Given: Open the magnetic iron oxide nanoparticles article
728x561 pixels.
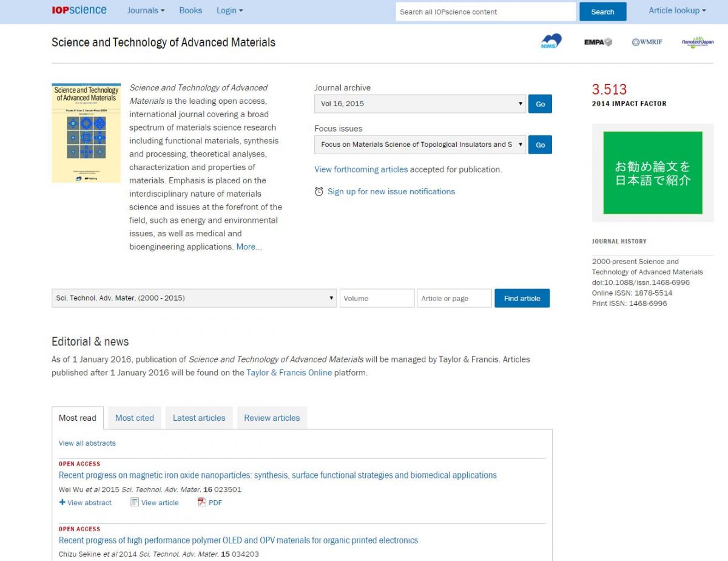Looking at the screenshot, I should pyautogui.click(x=278, y=475).
